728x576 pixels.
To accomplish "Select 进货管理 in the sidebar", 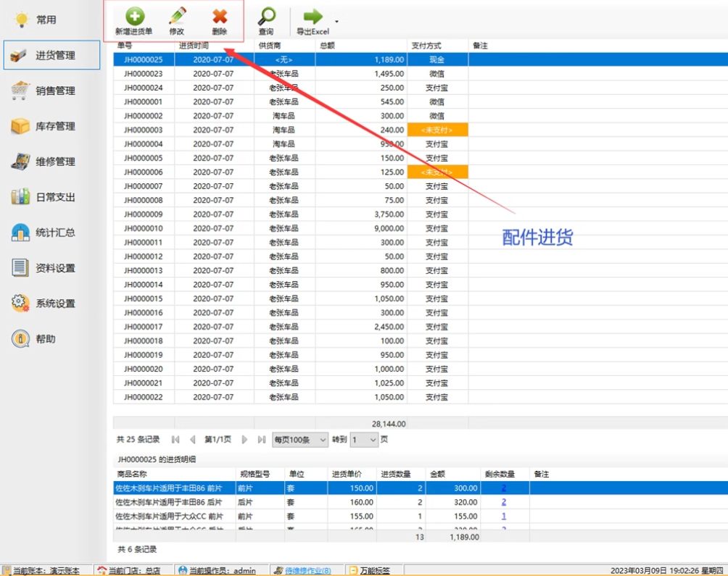I will click(x=51, y=55).
